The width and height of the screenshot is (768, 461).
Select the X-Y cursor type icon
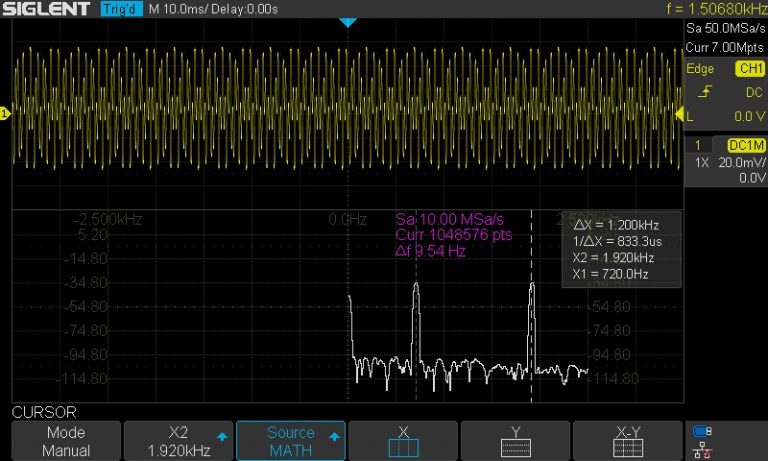pyautogui.click(x=627, y=441)
